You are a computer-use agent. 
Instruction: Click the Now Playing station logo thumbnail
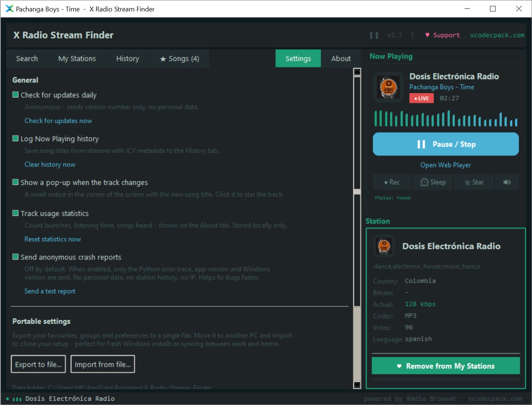point(389,87)
